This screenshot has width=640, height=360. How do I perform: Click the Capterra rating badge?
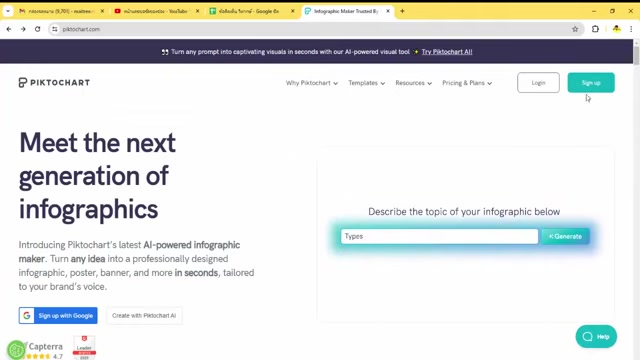[44, 351]
